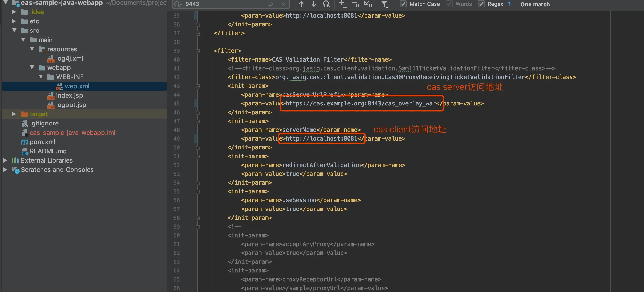
Task: Clear the search field with X icon
Action: (283, 4)
